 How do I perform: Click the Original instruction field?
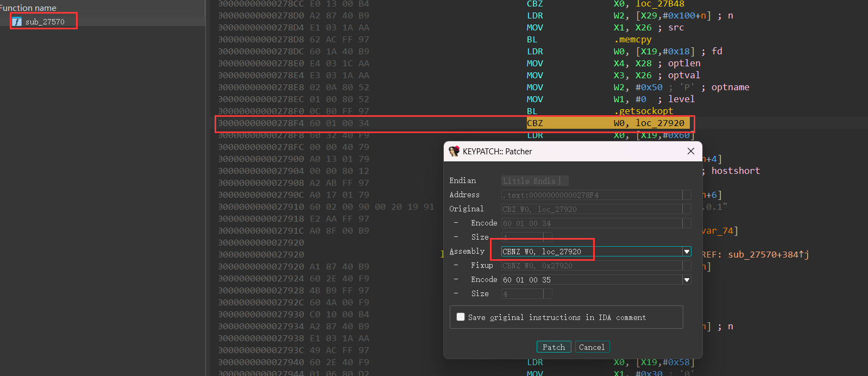(591, 209)
